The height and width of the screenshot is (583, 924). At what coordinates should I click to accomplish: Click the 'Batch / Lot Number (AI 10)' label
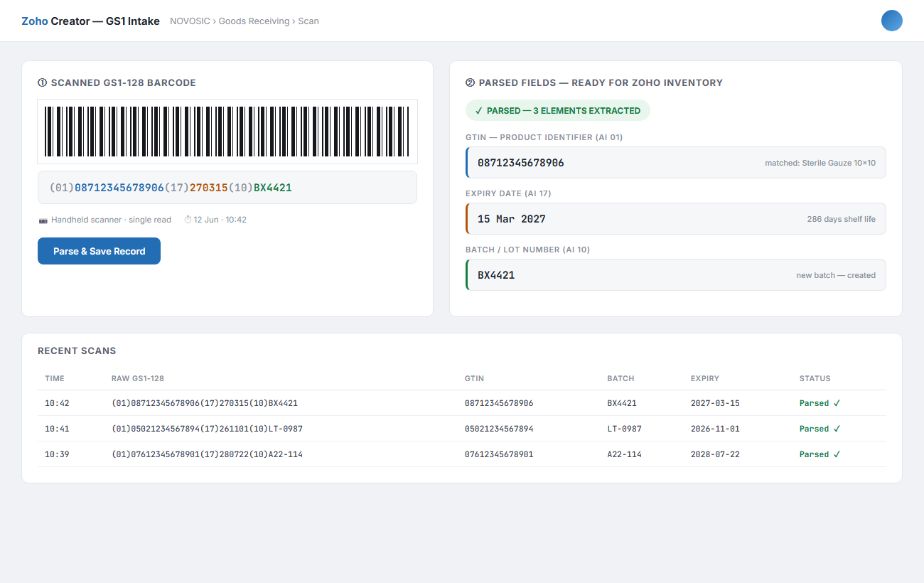pyautogui.click(x=528, y=250)
